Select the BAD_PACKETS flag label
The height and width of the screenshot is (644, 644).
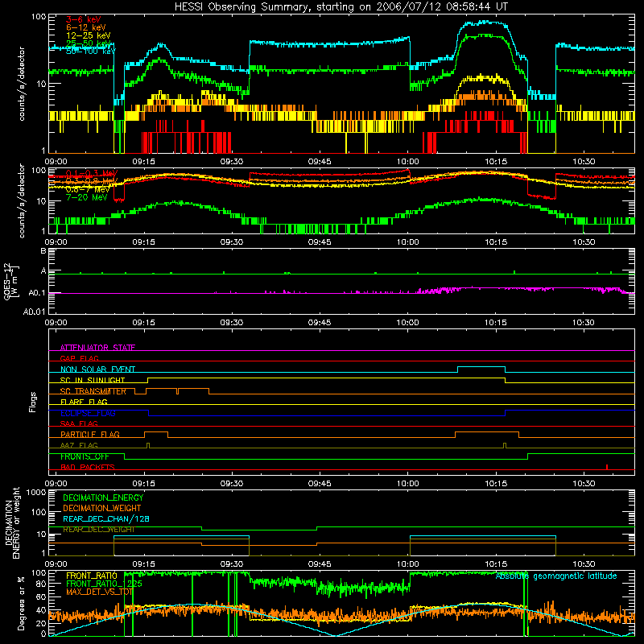[88, 467]
